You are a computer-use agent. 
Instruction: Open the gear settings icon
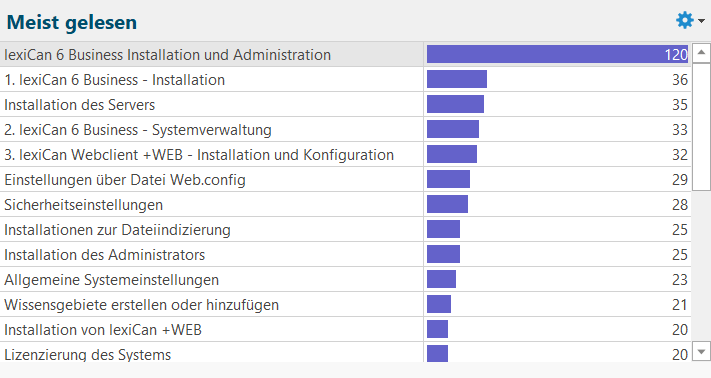685,20
